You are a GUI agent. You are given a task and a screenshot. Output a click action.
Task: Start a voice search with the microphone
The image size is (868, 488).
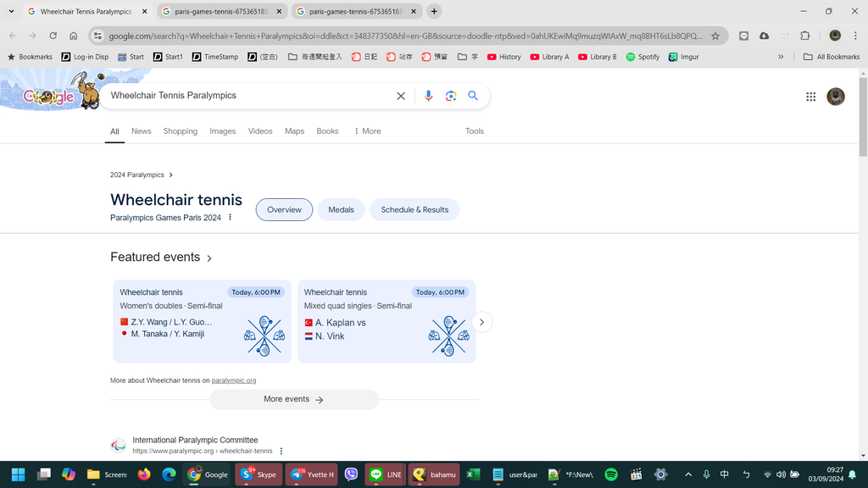coord(428,96)
